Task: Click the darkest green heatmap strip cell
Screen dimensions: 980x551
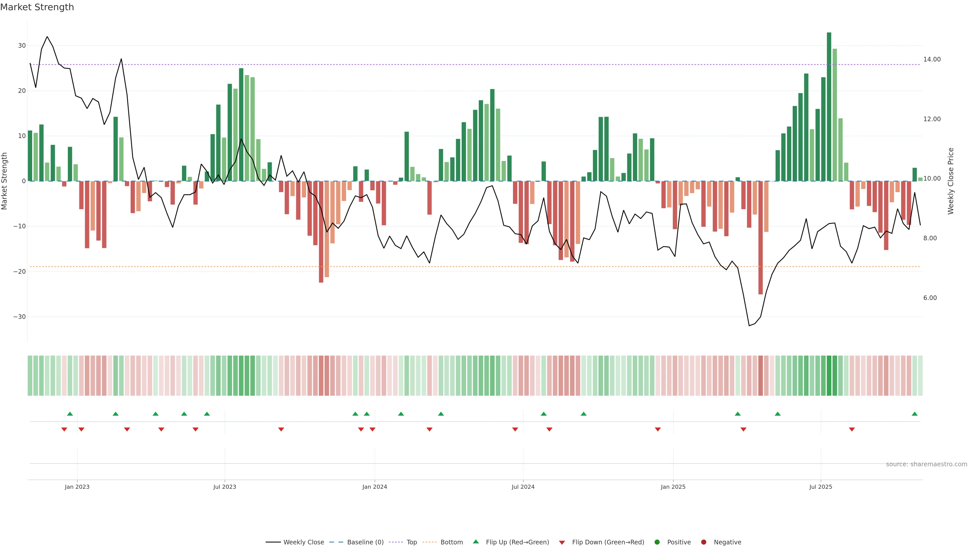Action: 829,376
